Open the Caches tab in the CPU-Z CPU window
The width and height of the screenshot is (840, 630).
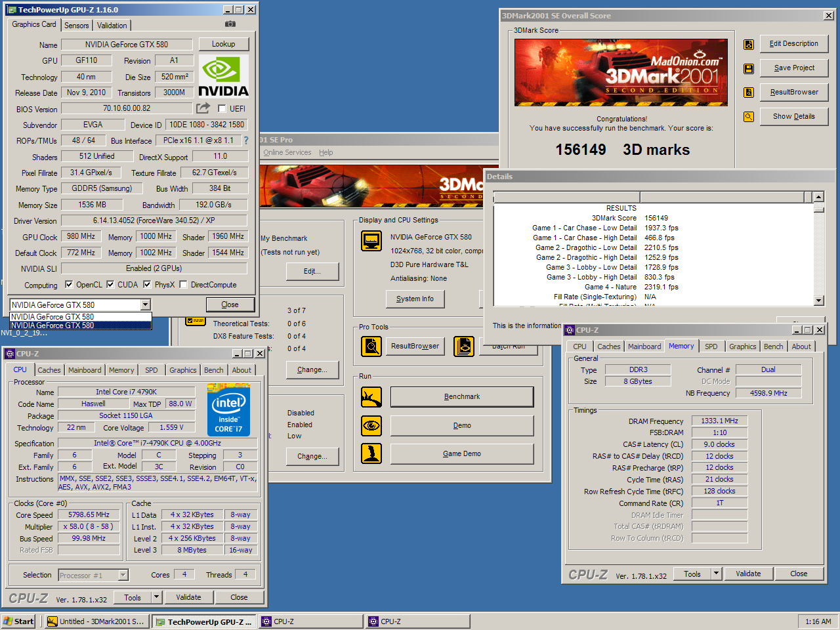[x=49, y=370]
